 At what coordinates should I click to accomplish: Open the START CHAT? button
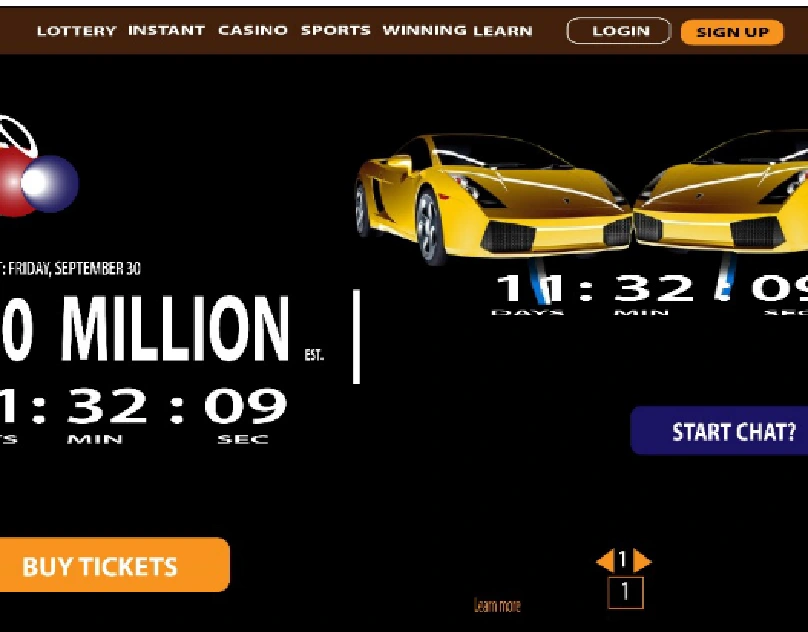point(719,431)
